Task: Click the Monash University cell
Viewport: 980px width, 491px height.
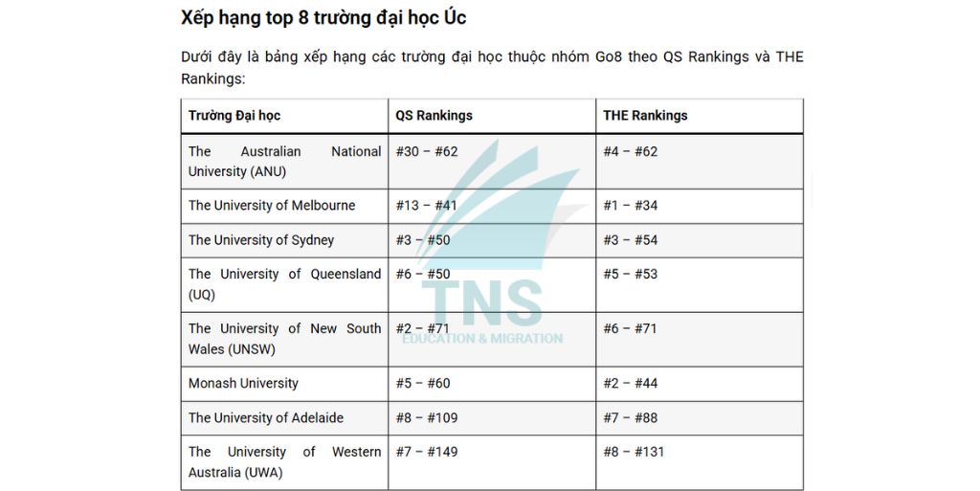Action: (243, 384)
